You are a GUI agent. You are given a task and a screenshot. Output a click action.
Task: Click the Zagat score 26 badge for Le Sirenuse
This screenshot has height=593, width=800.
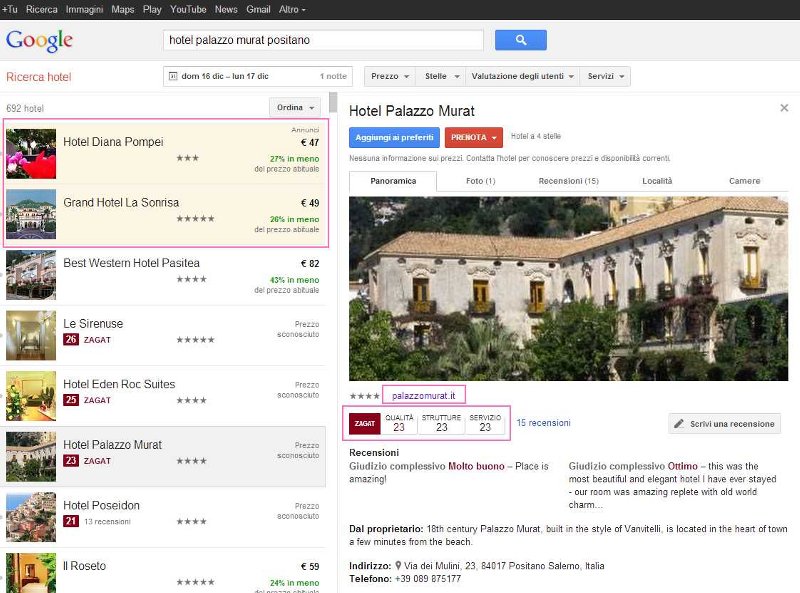click(71, 339)
